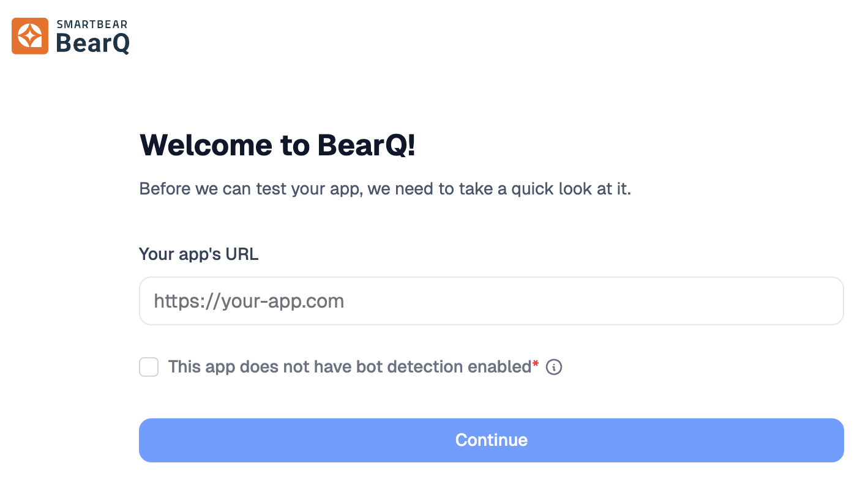Click the SMARTBEAR text above BearQ
Image resolution: width=868 pixels, height=485 pixels.
(91, 23)
